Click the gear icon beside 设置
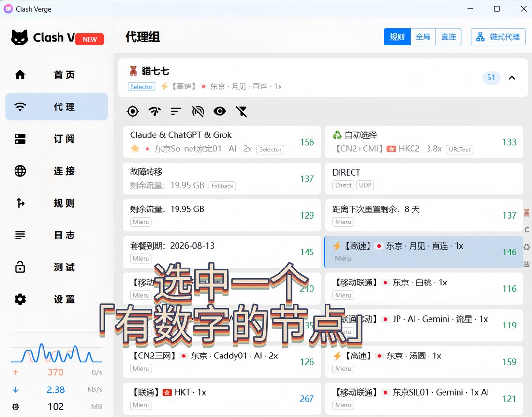 20,299
